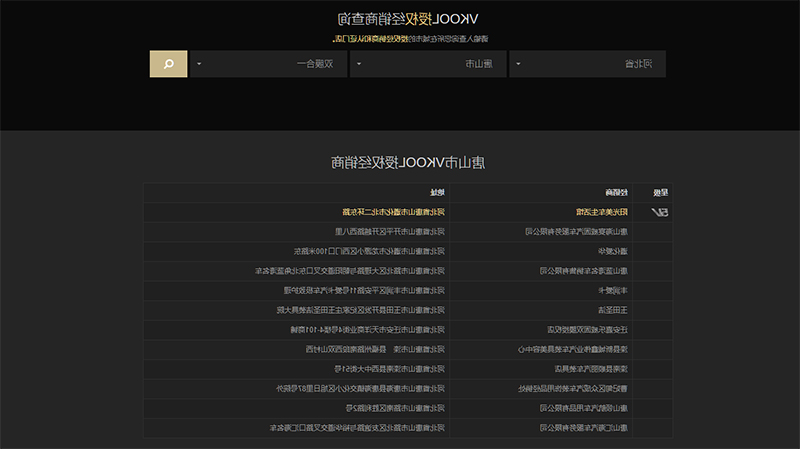Open the 双盈合一 product dropdown
The height and width of the screenshot is (449, 800).
point(268,64)
